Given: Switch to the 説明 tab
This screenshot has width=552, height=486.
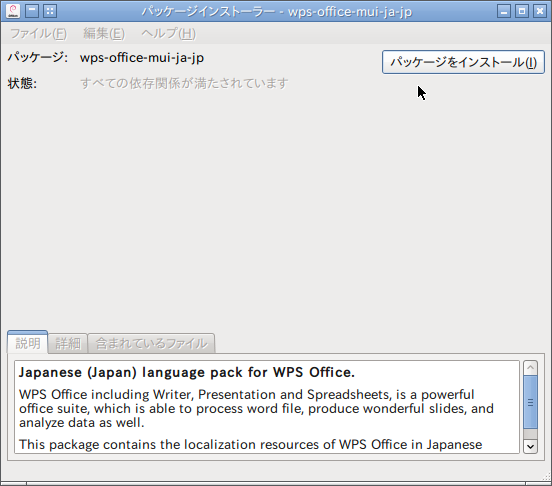Looking at the screenshot, I should coord(27,342).
